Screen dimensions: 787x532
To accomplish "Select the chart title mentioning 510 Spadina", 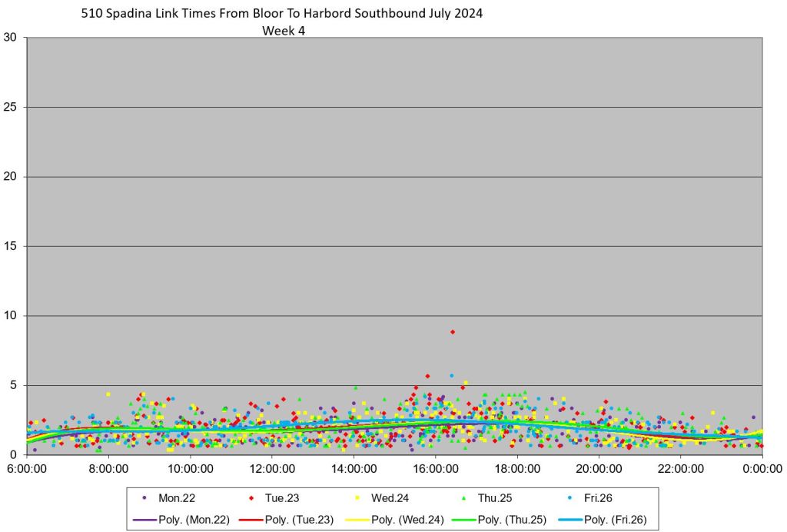I will [282, 14].
